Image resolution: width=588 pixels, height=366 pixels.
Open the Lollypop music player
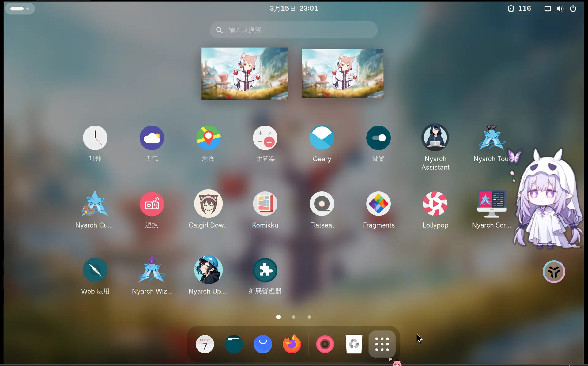435,204
